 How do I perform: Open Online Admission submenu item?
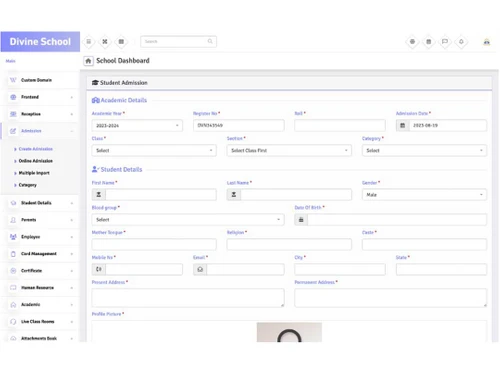(x=35, y=161)
